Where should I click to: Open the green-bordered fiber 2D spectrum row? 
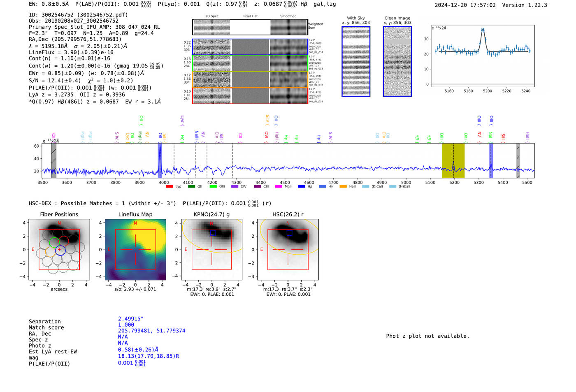[x=250, y=63]
